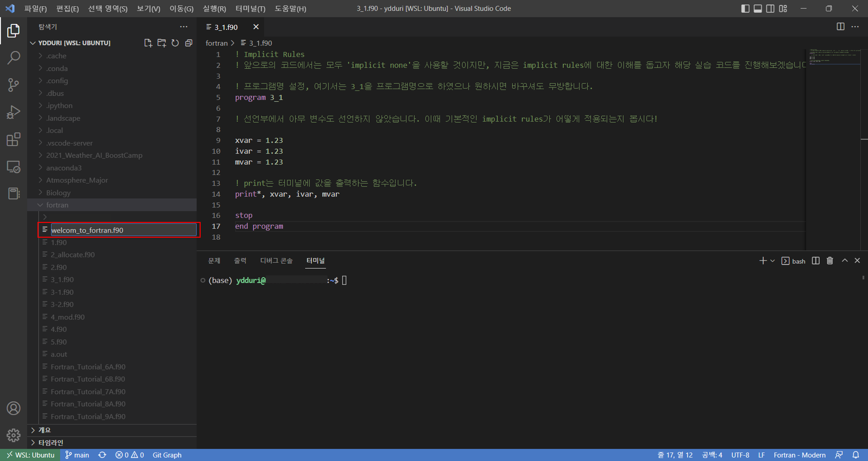Click Fortran - Modern language mode
Image resolution: width=868 pixels, height=461 pixels.
(799, 455)
